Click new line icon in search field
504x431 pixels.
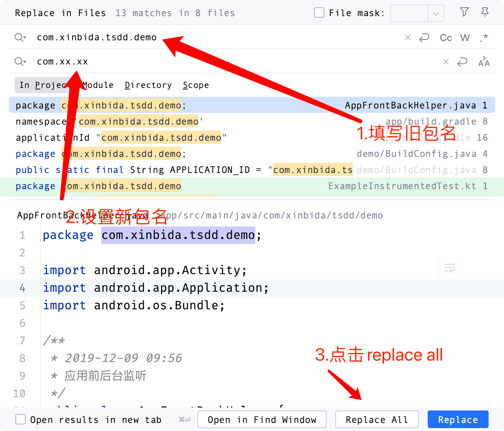tap(424, 37)
